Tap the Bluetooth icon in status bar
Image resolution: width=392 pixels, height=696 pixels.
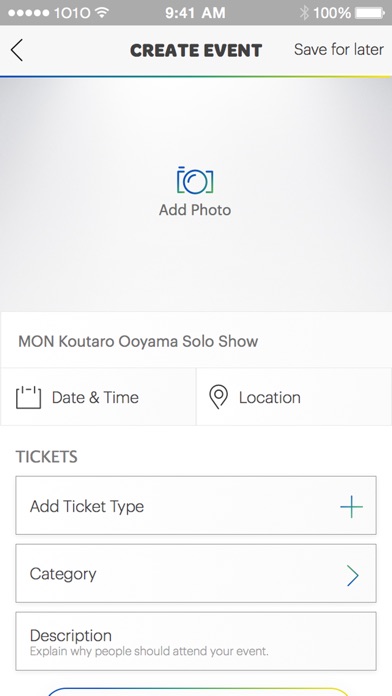(304, 13)
